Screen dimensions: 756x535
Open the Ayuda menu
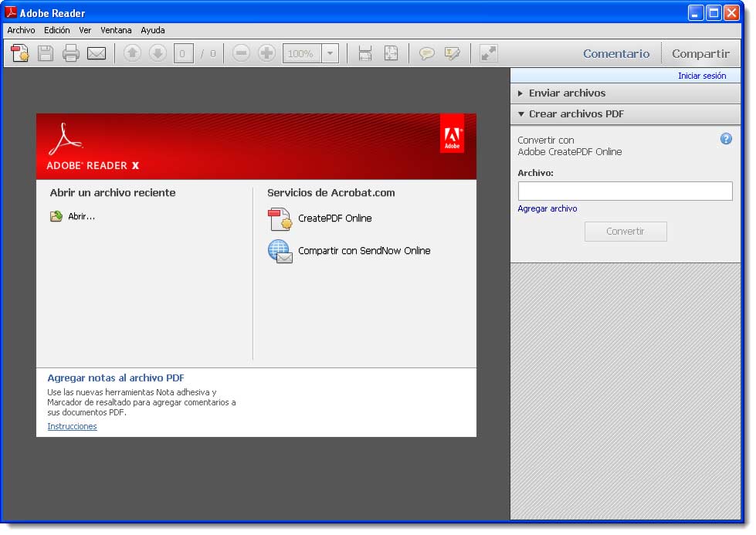coord(153,30)
